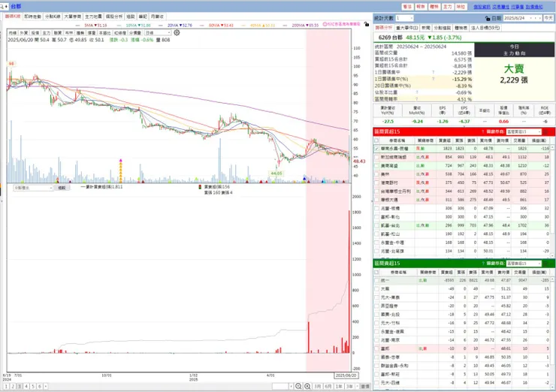Open the 統計天數 dropdown
The height and width of the screenshot is (392, 556).
point(404,18)
